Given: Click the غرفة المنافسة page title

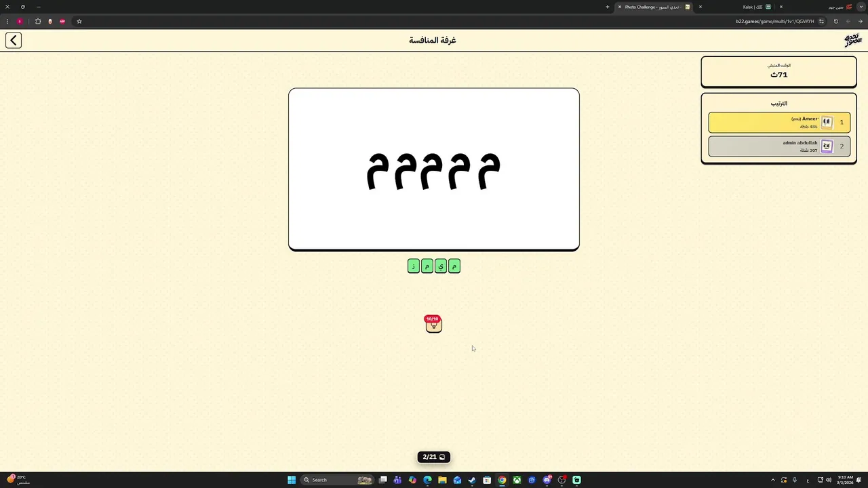Looking at the screenshot, I should point(433,41).
